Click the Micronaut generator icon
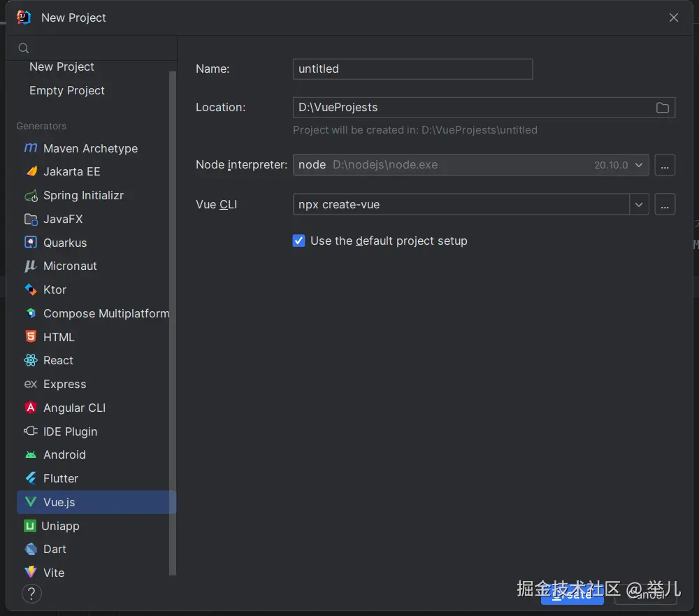Viewport: 699px width, 616px height. point(30,266)
